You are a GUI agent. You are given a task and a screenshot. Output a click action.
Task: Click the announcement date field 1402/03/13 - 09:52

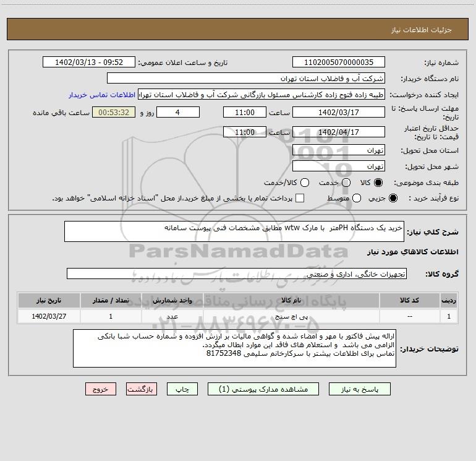tap(89, 62)
